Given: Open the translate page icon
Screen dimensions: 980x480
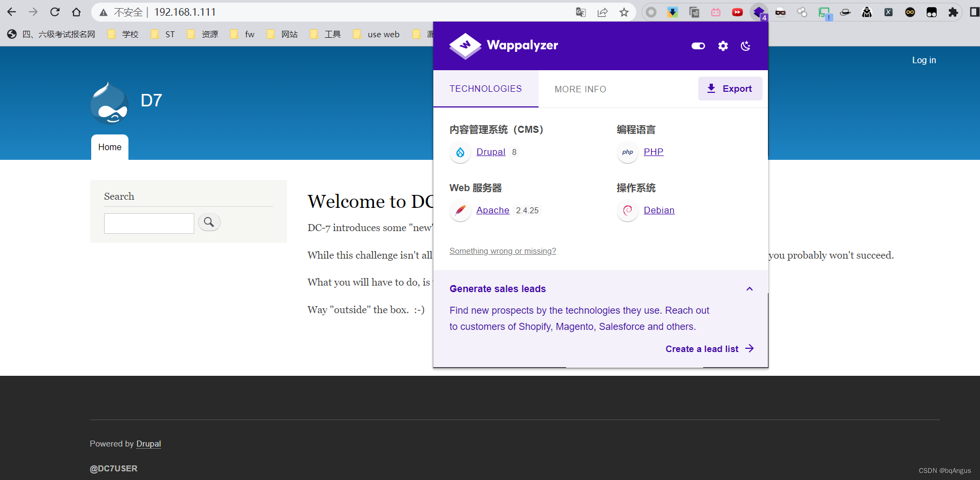Looking at the screenshot, I should pos(581,12).
